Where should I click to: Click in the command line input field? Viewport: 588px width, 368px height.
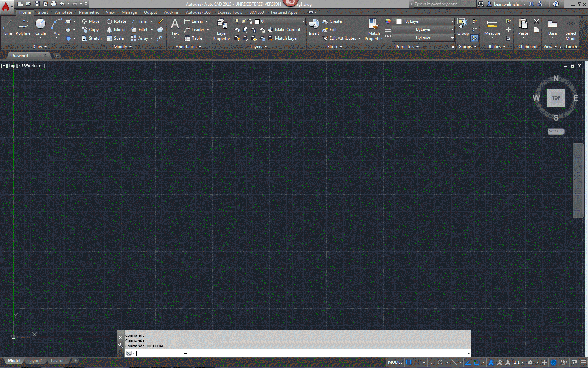click(297, 353)
